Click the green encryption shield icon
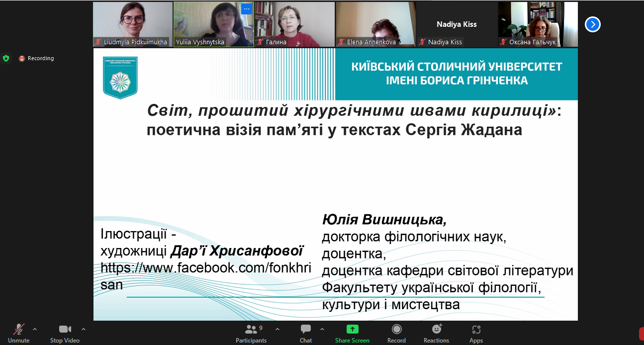644x345 pixels. 6,58
